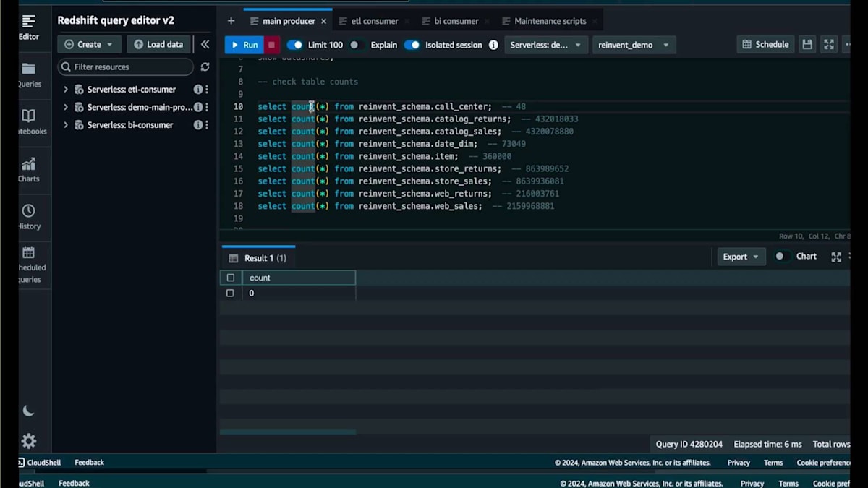Toggle the Explain switch
This screenshot has width=868, height=488.
click(x=356, y=45)
